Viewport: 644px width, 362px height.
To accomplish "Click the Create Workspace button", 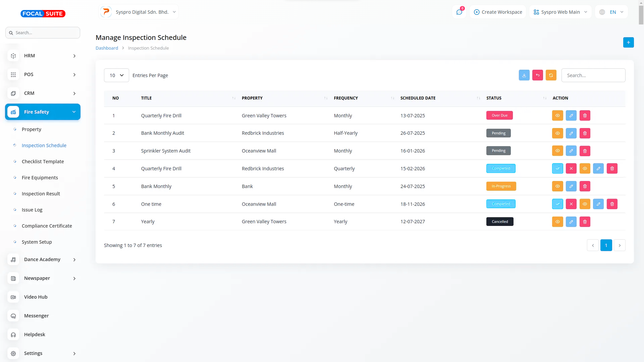I will click(497, 12).
